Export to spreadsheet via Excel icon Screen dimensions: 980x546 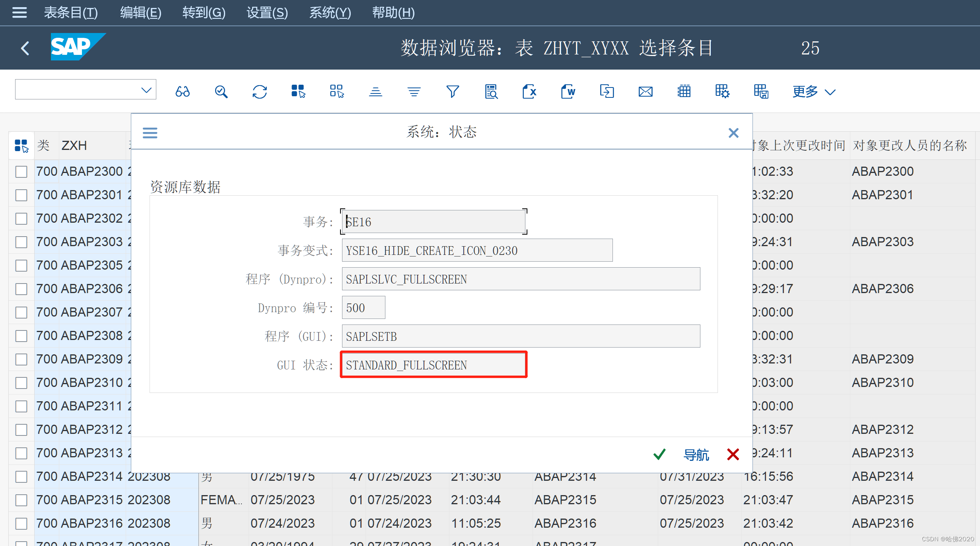529,92
